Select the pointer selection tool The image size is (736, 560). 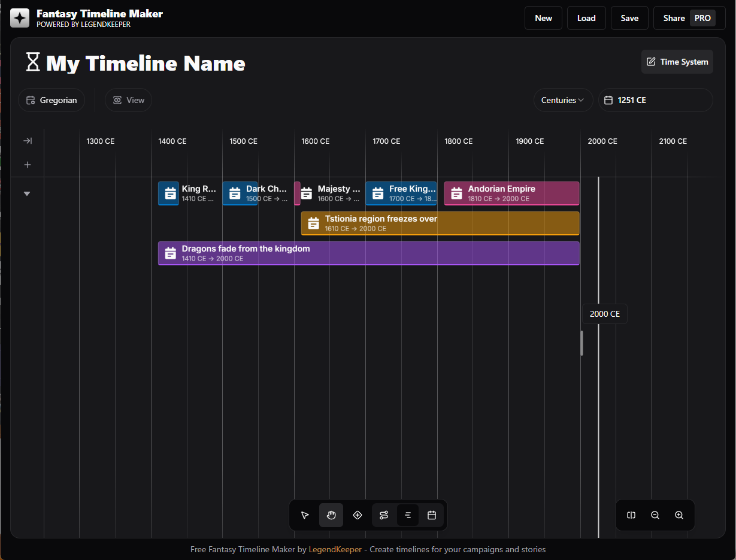point(305,515)
